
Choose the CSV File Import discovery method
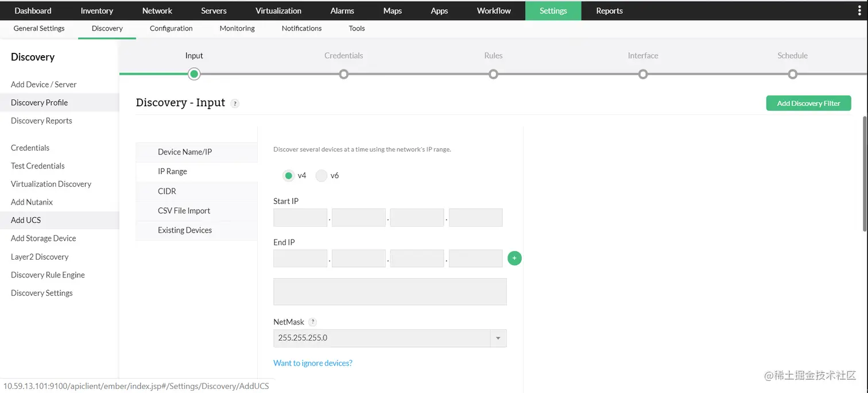[184, 210]
